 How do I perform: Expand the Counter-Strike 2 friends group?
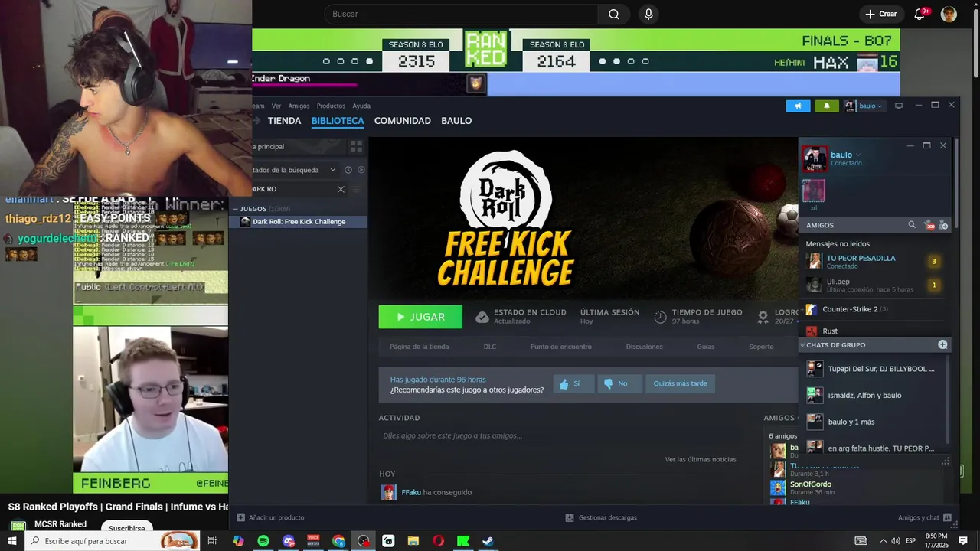875,309
